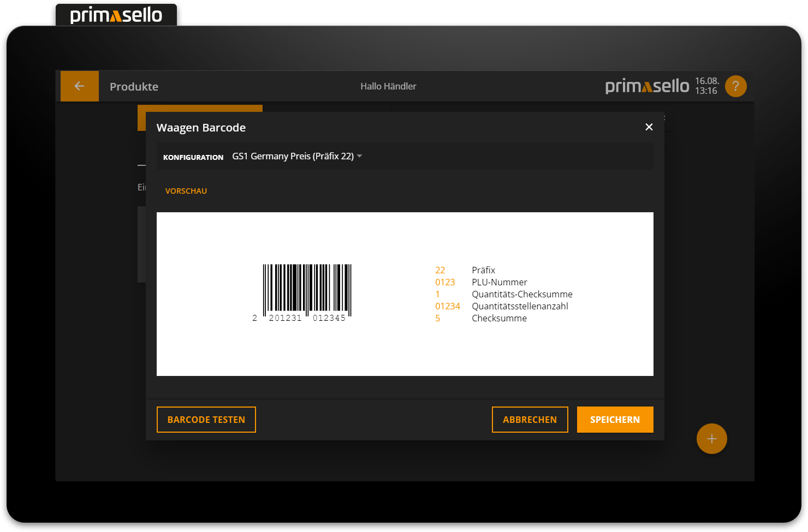Save with the SPEICHERN button
This screenshot has height=532, width=808.
[x=615, y=420]
